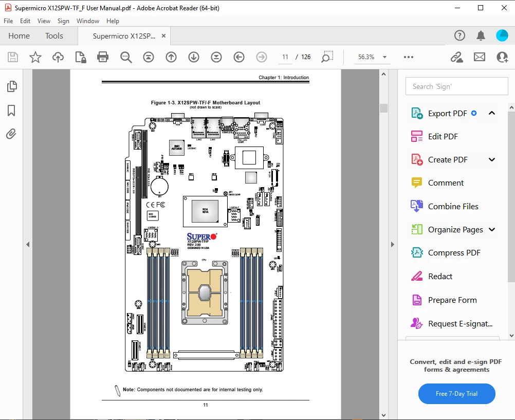Jump to last page icon
The height and width of the screenshot is (420, 515).
point(216,57)
